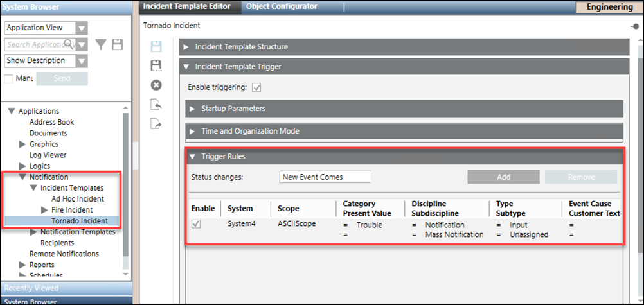Click the Delete (X circle) icon
The width and height of the screenshot is (644, 305).
tap(156, 85)
